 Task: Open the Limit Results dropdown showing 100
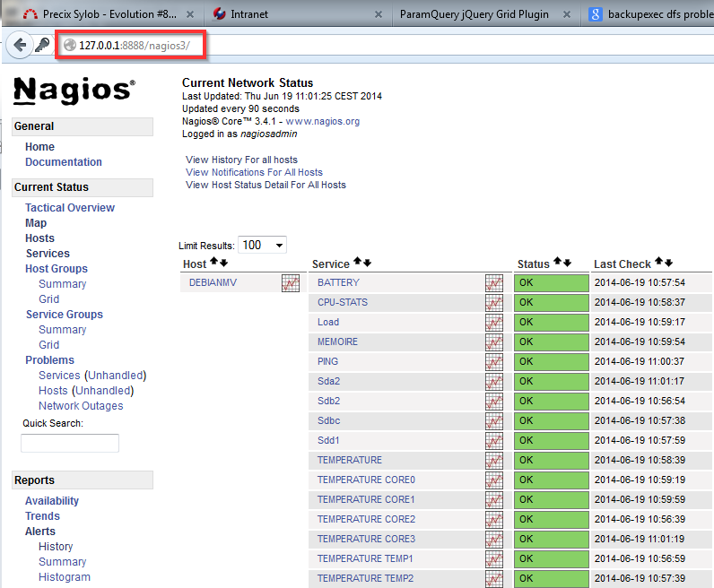pos(262,246)
